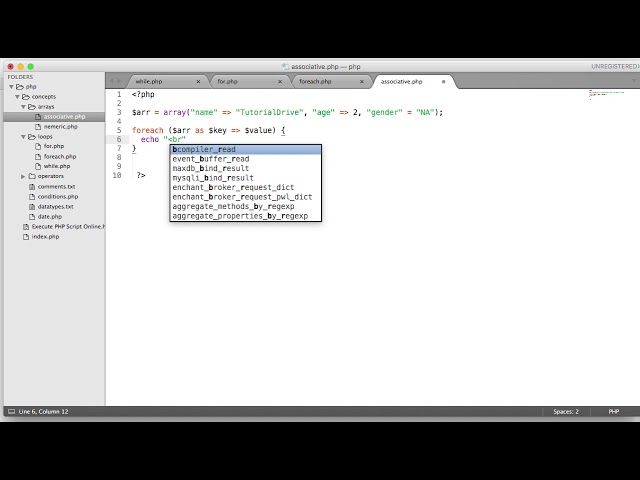Open foreach.php in the sidebar
Screen dimensions: 640x480
point(60,156)
